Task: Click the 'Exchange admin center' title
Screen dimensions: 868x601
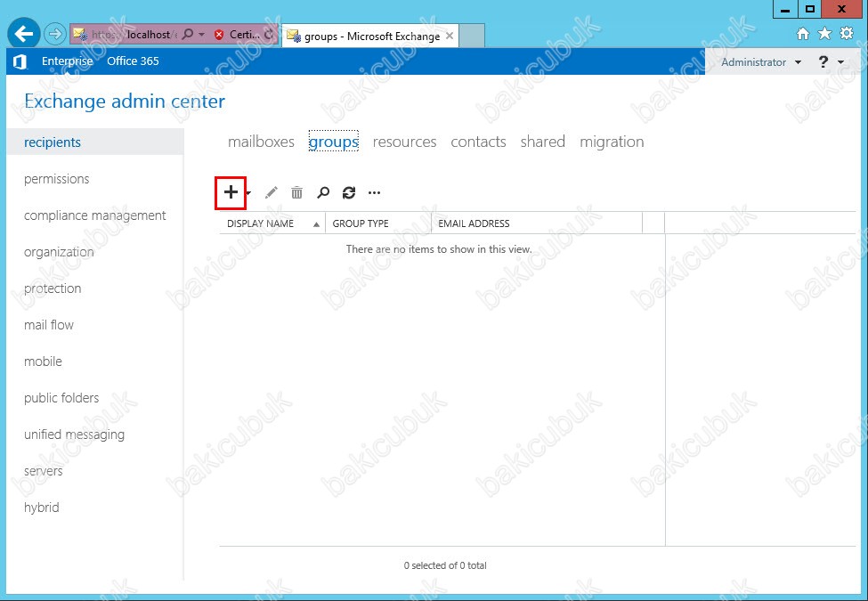Action: coord(125,102)
